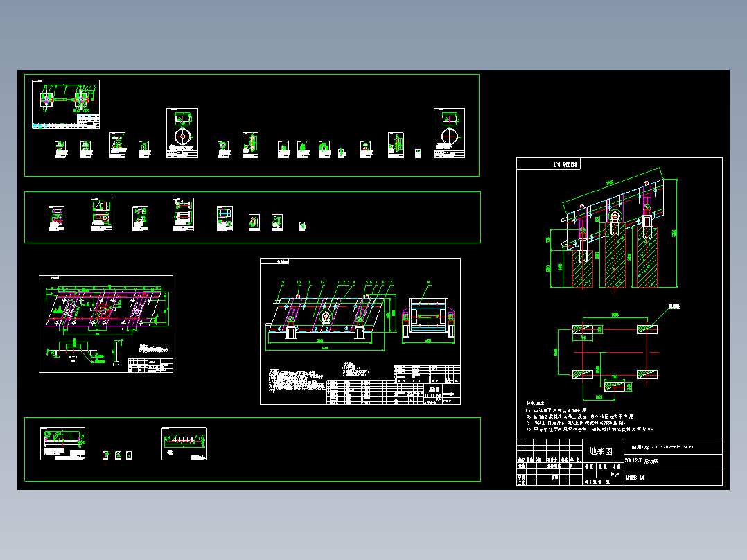Click the leader label above the upper-right footing pad

(674, 306)
